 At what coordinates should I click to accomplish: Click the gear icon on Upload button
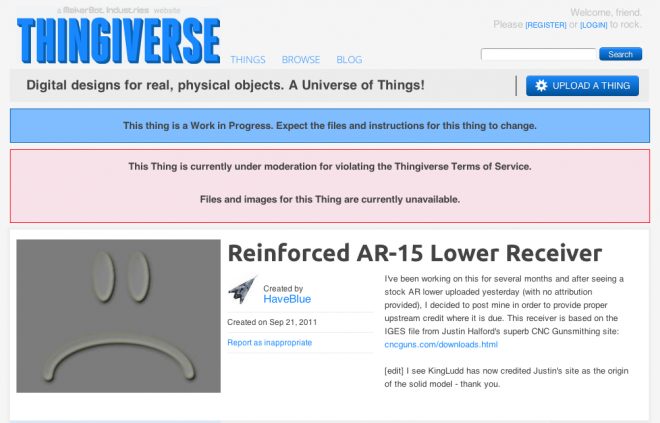click(x=541, y=86)
